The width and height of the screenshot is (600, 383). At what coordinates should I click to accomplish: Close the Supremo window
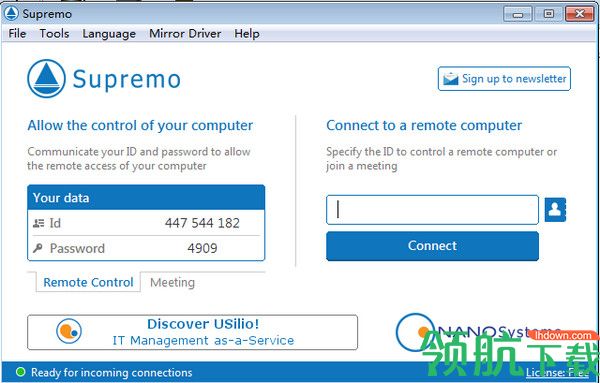pos(580,14)
